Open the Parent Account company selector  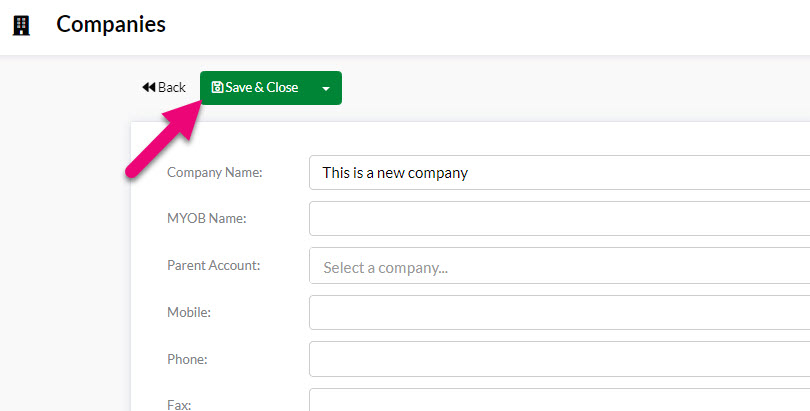click(x=559, y=265)
